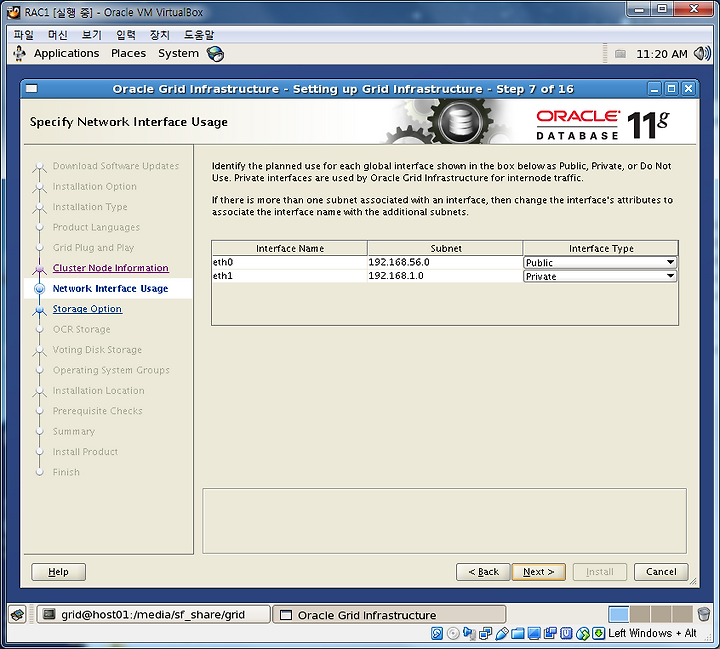Select the current Network Interface Usage step
The image size is (720, 649).
tap(110, 288)
